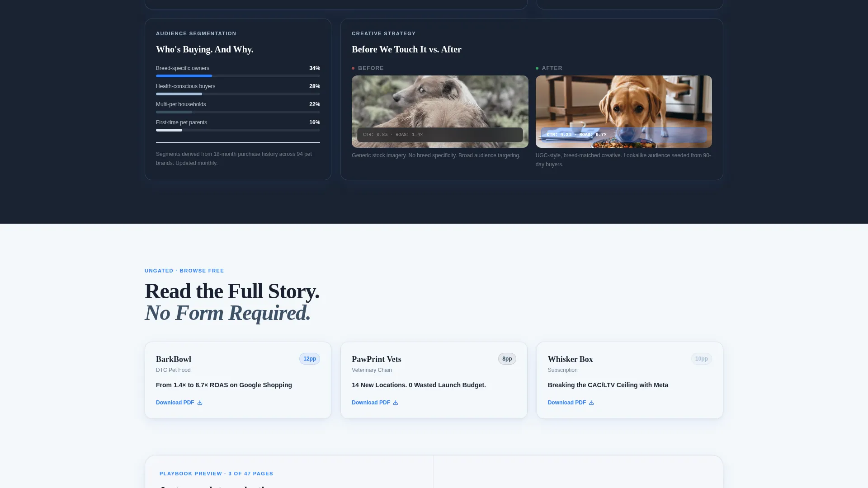
Task: Click the 'No Form Required.' italic heading
Action: (x=228, y=313)
